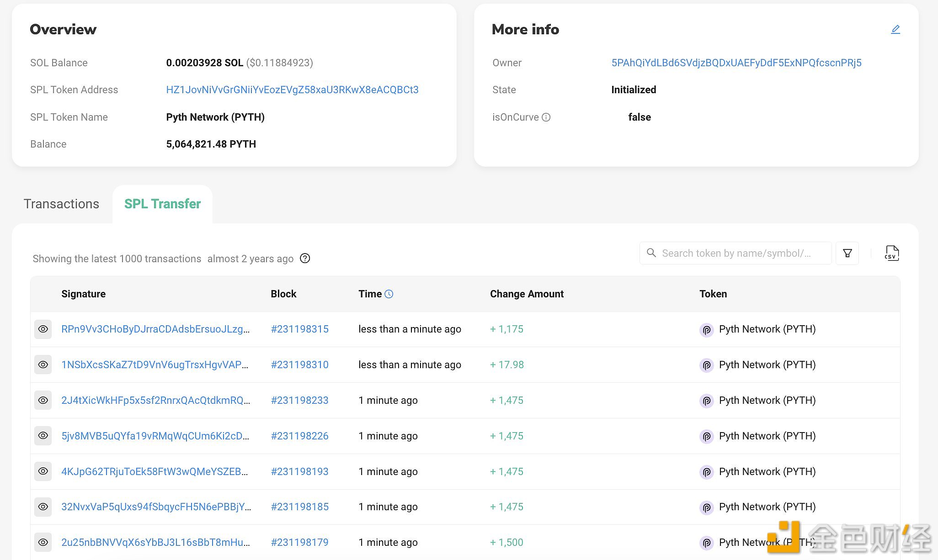Viewport: 938px width, 560px height.
Task: Click the edit pencil icon in More info
Action: tap(895, 30)
